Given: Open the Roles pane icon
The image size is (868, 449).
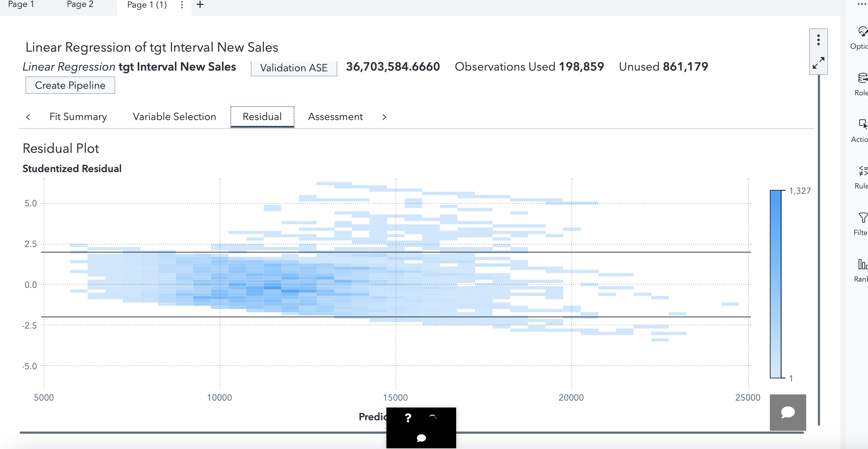Looking at the screenshot, I should pyautogui.click(x=862, y=79).
